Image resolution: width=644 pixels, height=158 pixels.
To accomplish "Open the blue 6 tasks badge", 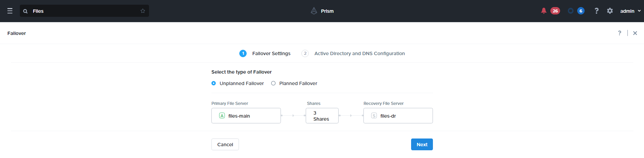I will 581,11.
